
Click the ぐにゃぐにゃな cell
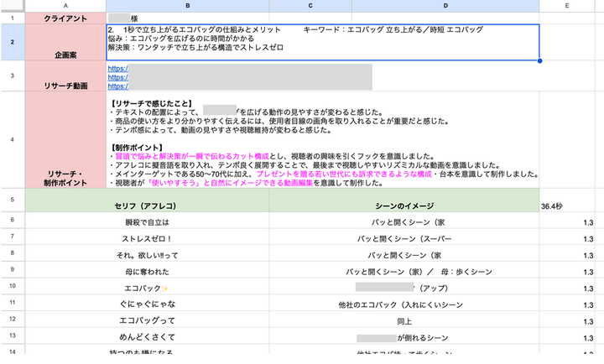(147, 303)
